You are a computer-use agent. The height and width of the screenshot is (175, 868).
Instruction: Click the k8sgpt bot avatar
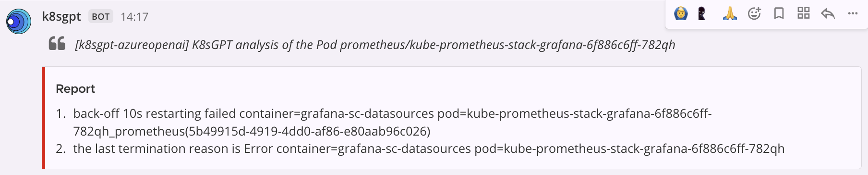tap(19, 22)
